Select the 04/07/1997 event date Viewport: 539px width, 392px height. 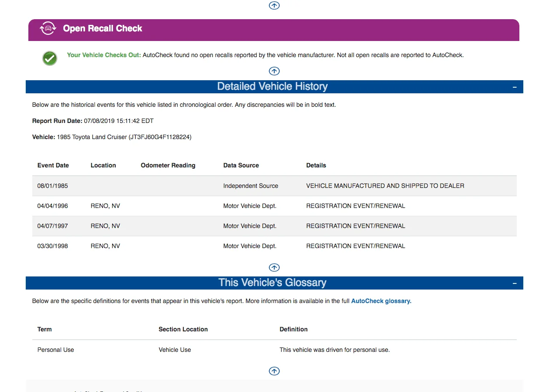[x=53, y=226]
